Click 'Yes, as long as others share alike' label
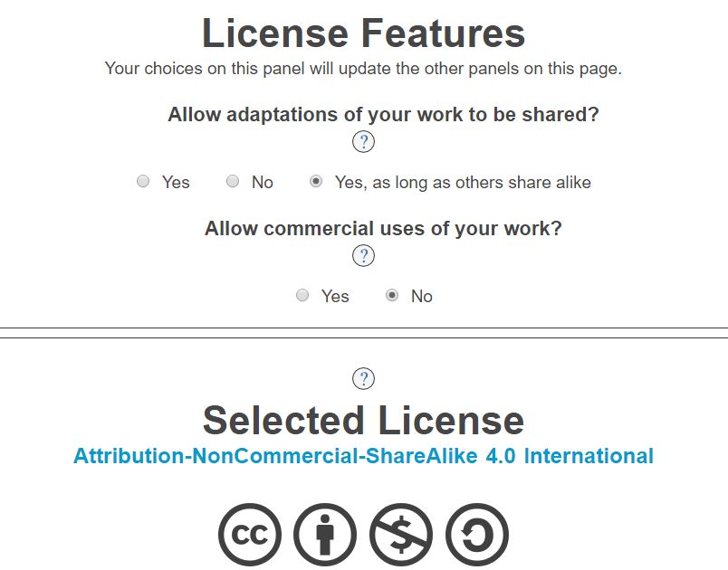Screen dimensions: 728x570 pos(463,182)
